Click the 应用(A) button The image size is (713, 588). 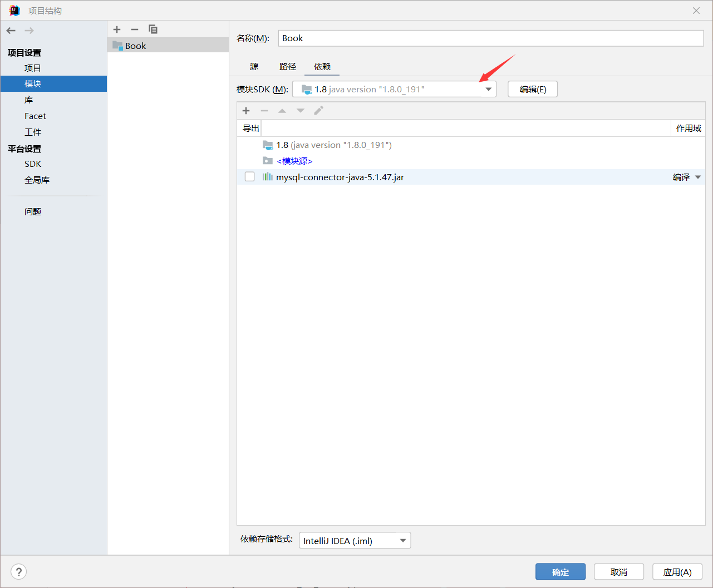point(677,572)
